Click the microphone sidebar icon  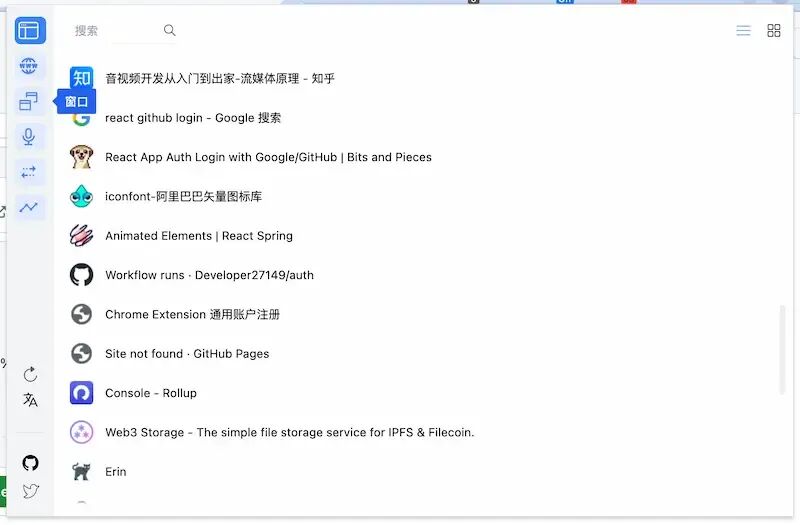(x=29, y=137)
